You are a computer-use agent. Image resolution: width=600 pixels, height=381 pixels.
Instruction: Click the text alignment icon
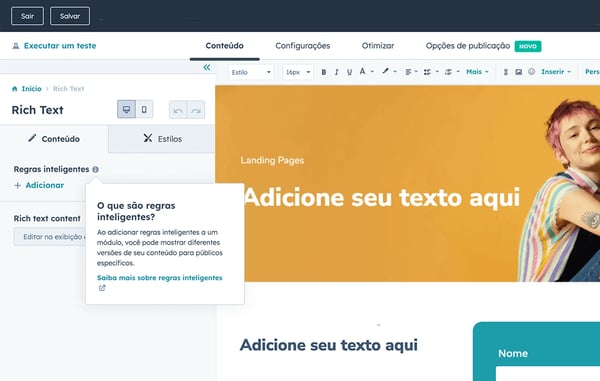408,72
